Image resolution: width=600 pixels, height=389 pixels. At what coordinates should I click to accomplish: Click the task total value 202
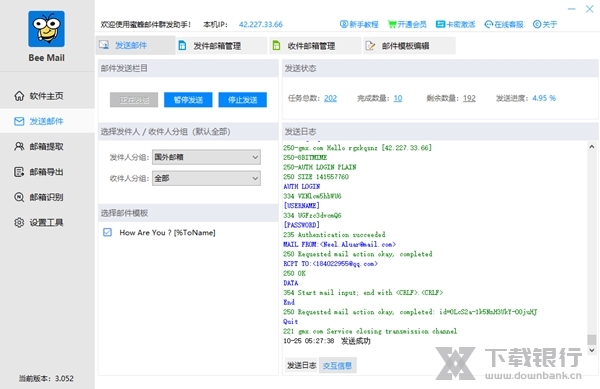tap(331, 98)
